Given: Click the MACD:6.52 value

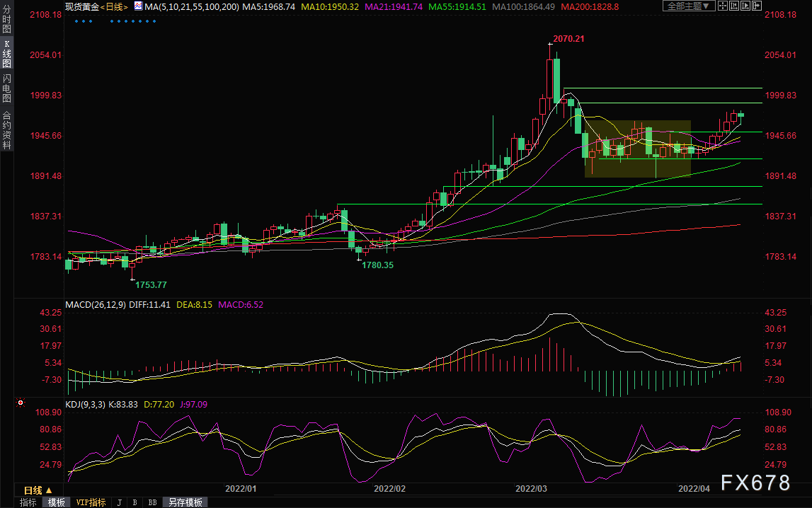Looking at the screenshot, I should click(241, 305).
